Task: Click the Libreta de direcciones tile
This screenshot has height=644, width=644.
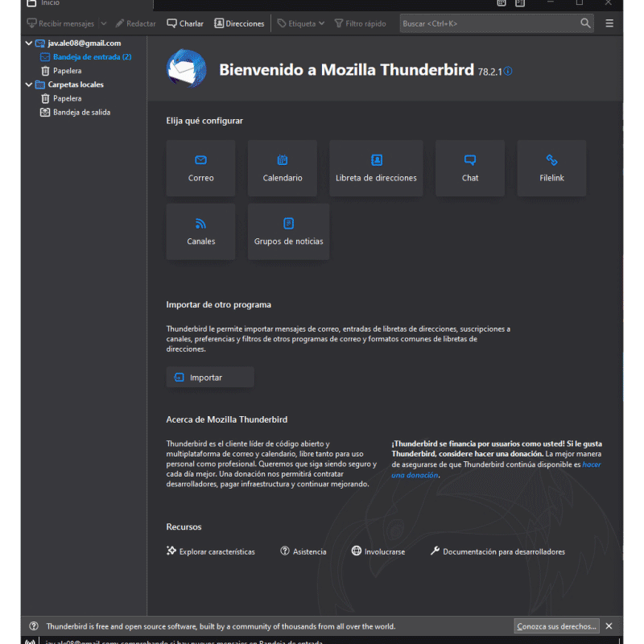Action: (376, 168)
